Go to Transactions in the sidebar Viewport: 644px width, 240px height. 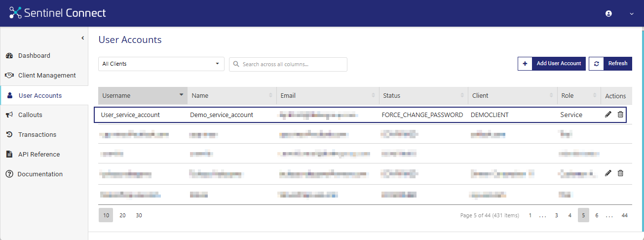(x=37, y=135)
